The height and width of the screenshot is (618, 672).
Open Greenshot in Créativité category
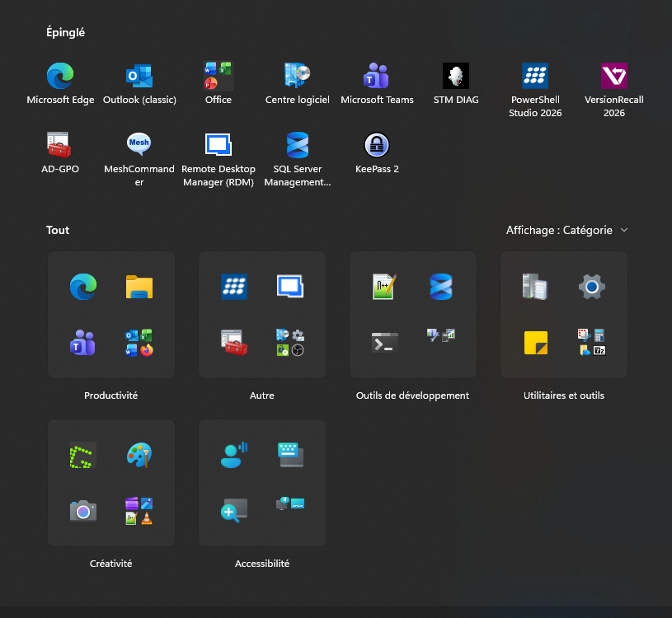click(x=83, y=455)
